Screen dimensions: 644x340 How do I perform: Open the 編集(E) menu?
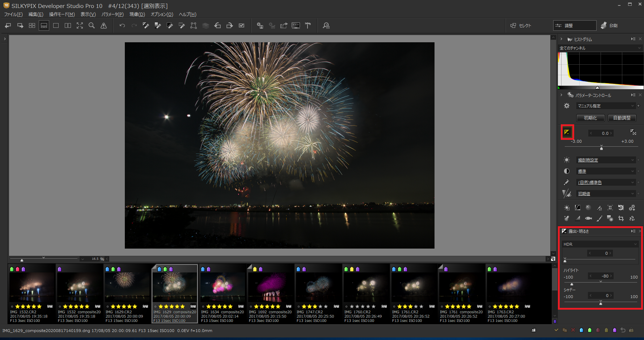tap(36, 14)
